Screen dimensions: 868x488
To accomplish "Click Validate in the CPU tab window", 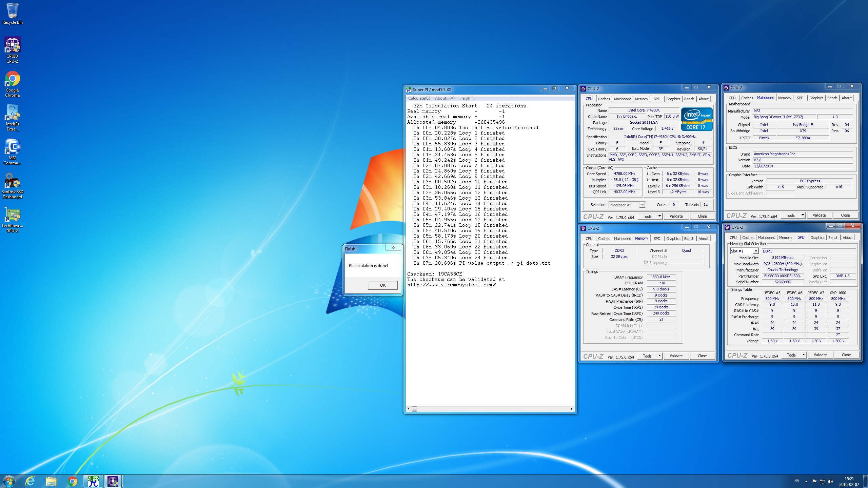I will pyautogui.click(x=676, y=216).
